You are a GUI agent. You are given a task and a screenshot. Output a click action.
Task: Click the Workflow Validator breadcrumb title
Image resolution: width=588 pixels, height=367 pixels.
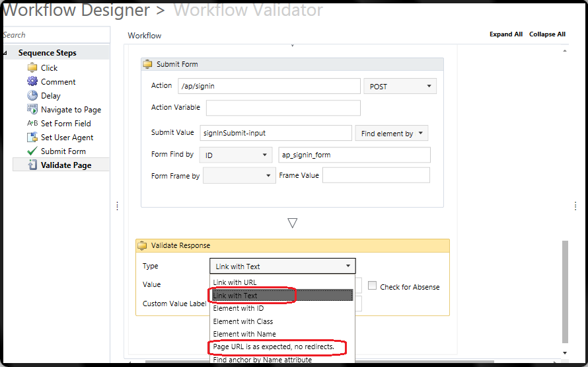tap(248, 10)
